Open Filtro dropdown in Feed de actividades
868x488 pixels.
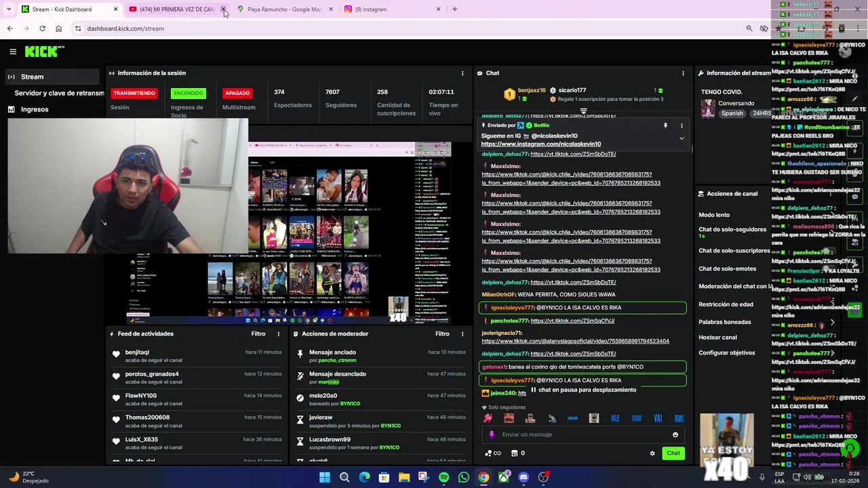point(258,333)
